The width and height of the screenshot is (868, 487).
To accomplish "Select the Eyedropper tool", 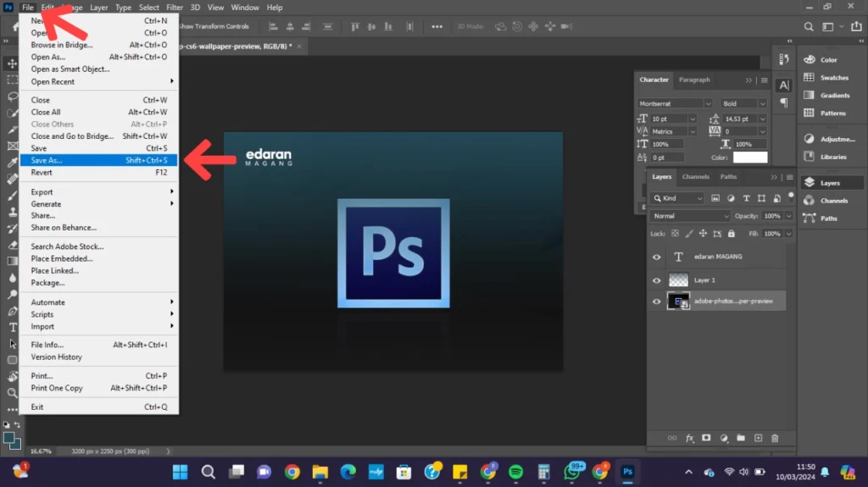I will [12, 163].
